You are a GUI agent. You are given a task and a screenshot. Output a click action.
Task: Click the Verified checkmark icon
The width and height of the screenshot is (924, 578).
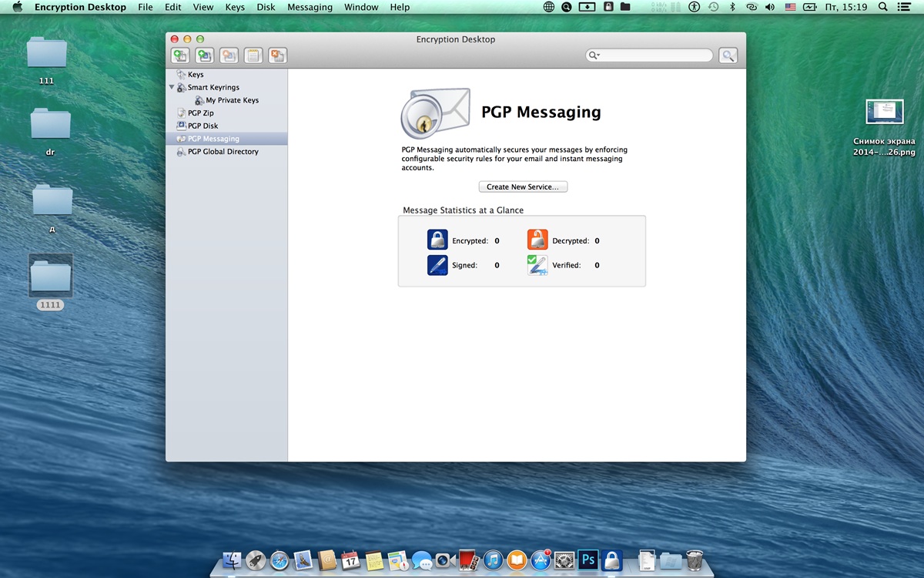(x=537, y=265)
